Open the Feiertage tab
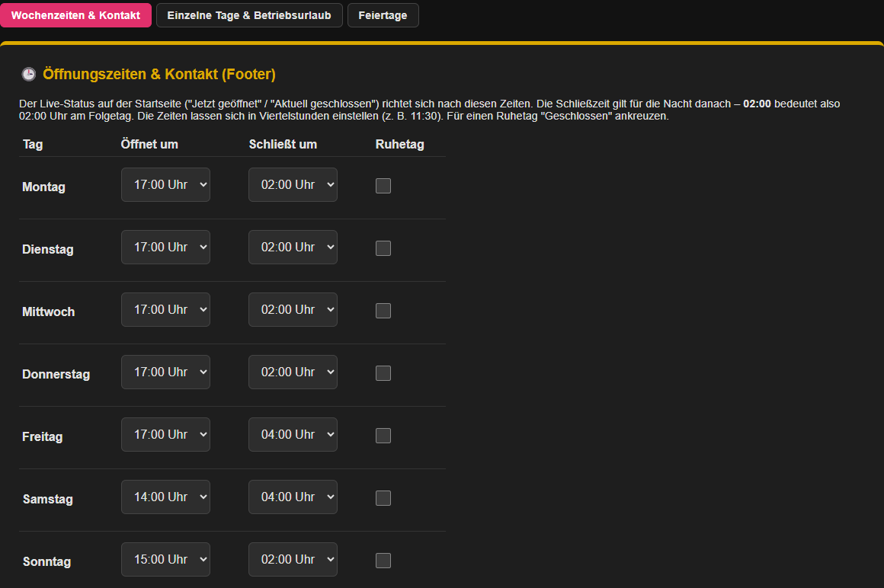Viewport: 884px width, 588px height. point(383,15)
